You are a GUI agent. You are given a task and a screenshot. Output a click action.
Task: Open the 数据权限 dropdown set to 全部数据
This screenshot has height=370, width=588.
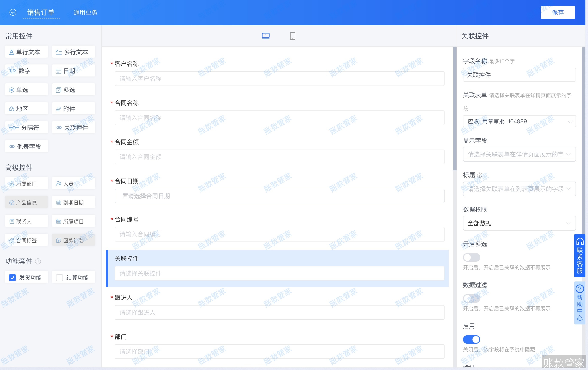(x=519, y=223)
